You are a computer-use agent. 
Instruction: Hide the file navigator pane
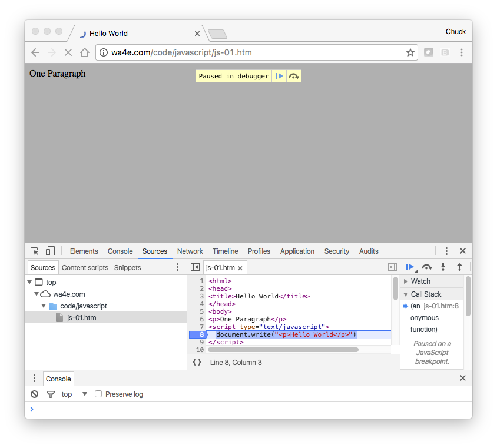click(x=196, y=267)
